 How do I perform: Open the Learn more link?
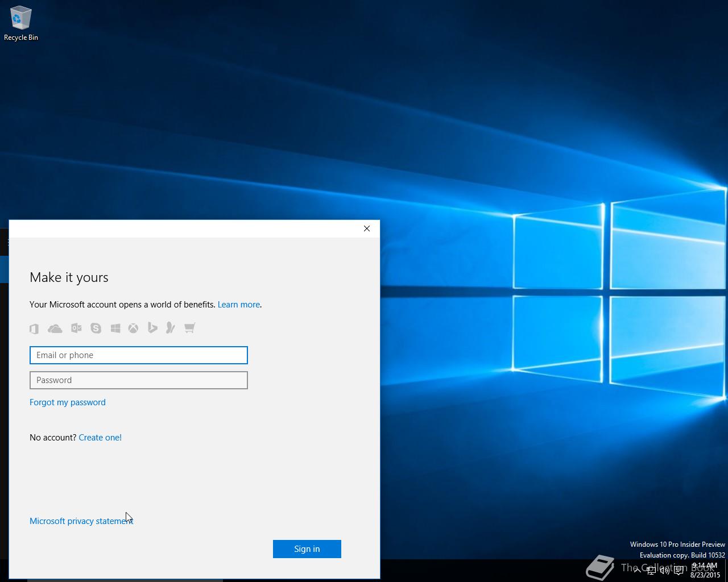pos(239,305)
